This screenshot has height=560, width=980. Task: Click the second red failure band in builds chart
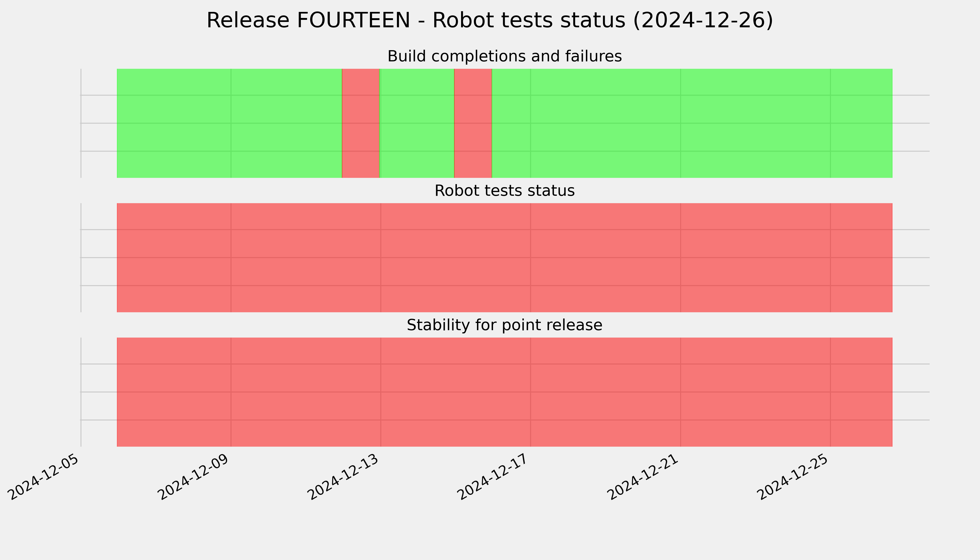click(473, 123)
